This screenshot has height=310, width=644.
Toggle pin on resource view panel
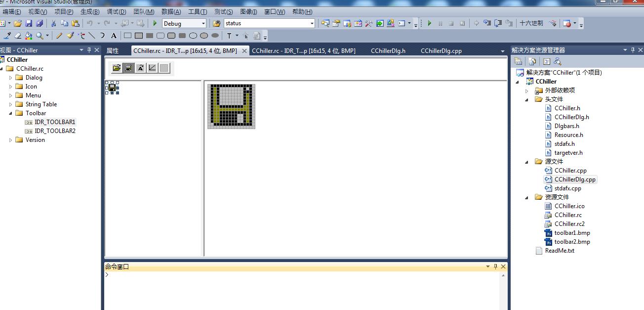click(x=89, y=50)
